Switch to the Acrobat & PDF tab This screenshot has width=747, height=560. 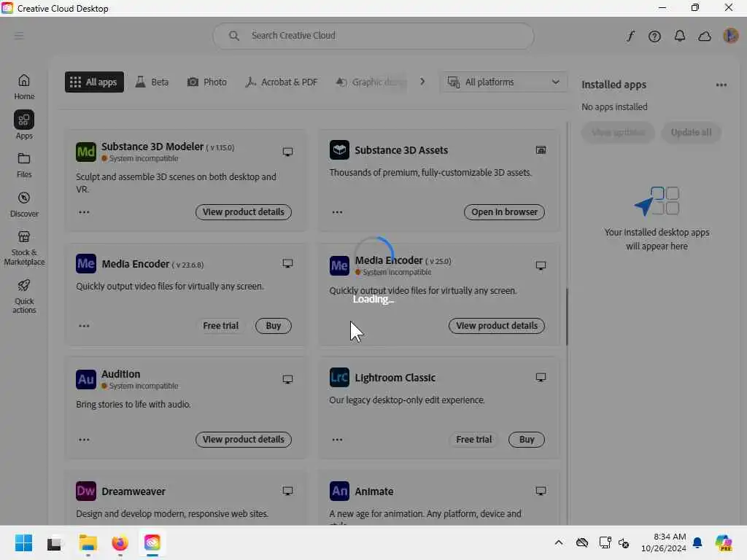(281, 82)
